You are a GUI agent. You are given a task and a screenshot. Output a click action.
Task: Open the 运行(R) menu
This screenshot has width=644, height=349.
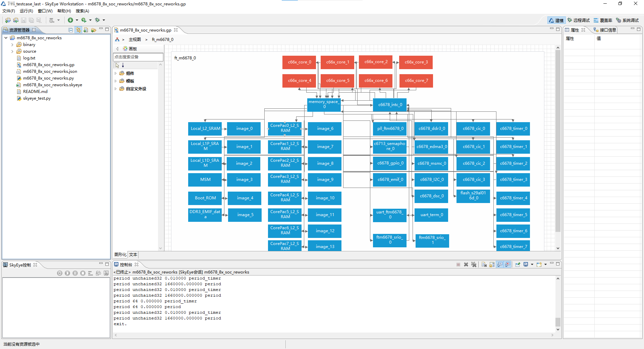point(26,11)
